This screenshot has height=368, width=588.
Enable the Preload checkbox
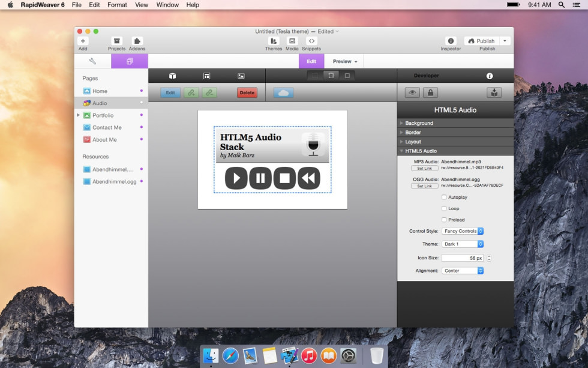[x=444, y=220]
